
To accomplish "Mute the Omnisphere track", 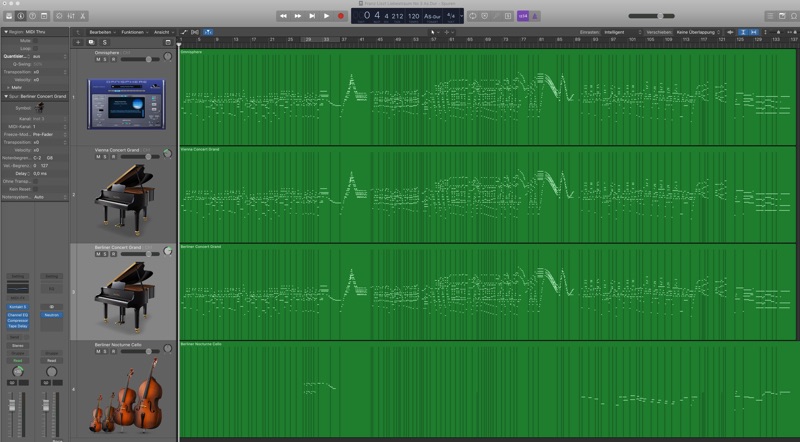I will click(97, 59).
